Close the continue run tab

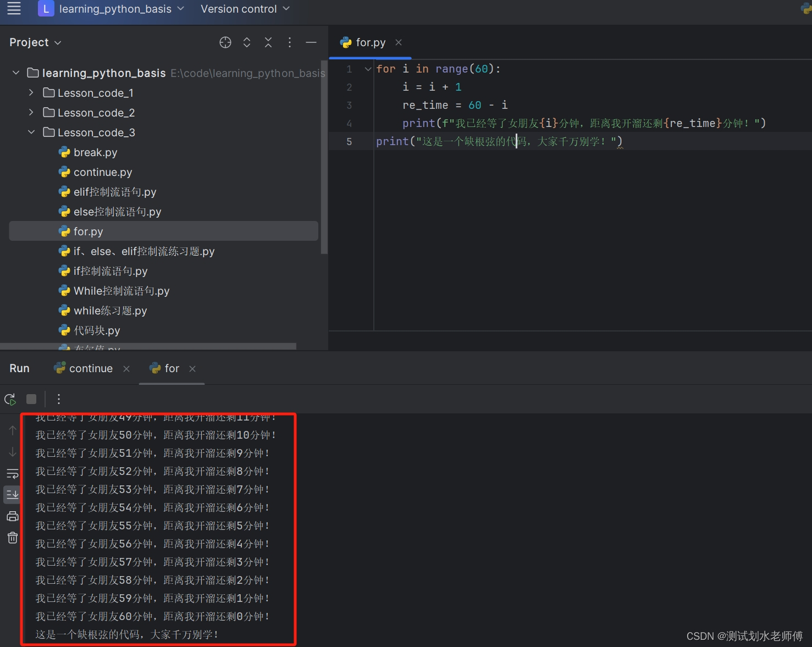[x=126, y=369]
